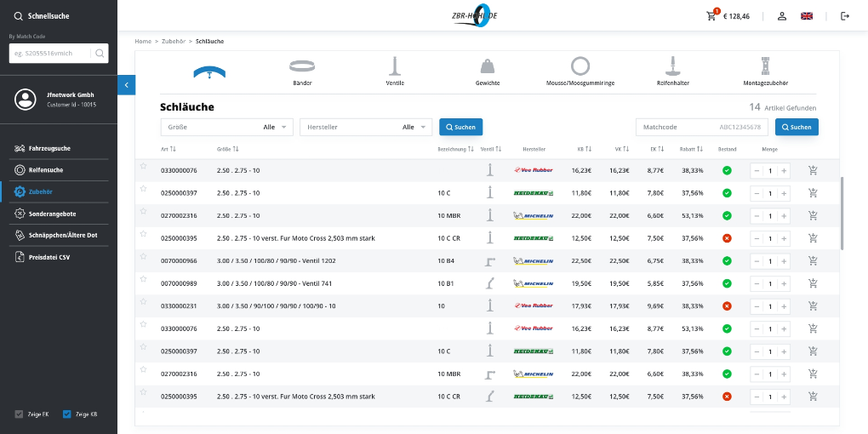Image resolution: width=868 pixels, height=434 pixels.
Task: Click the green stock status for 0070000966
Action: click(x=727, y=260)
